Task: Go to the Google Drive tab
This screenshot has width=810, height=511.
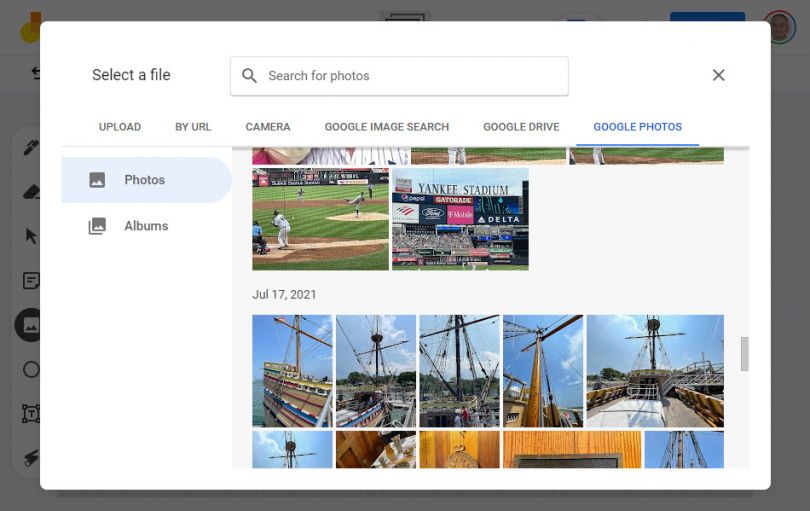Action: (521, 127)
